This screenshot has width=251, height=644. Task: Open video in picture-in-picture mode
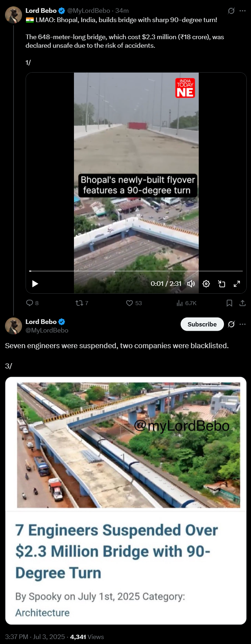point(221,284)
